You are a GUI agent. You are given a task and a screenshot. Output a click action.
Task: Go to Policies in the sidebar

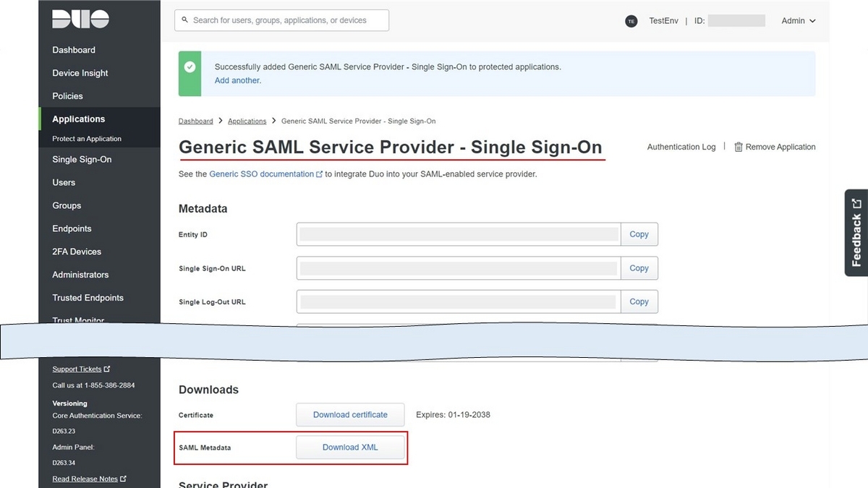(67, 96)
